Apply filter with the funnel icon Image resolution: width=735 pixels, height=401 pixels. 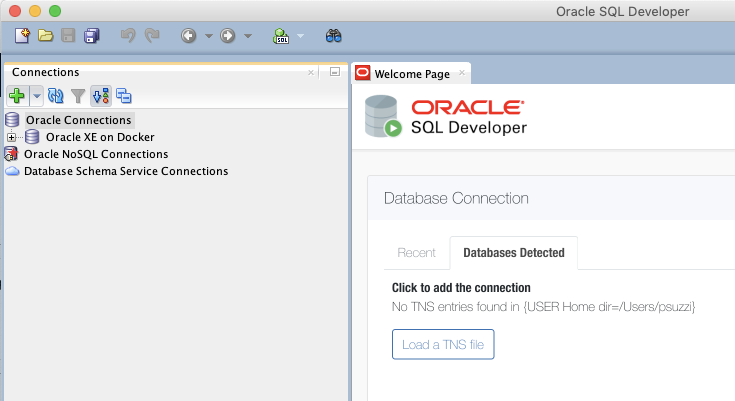[78, 96]
